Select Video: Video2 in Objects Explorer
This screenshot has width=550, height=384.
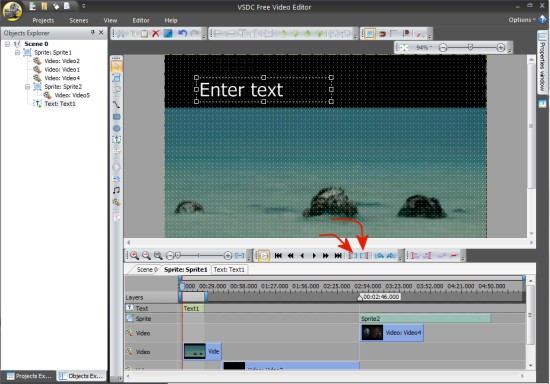point(62,61)
